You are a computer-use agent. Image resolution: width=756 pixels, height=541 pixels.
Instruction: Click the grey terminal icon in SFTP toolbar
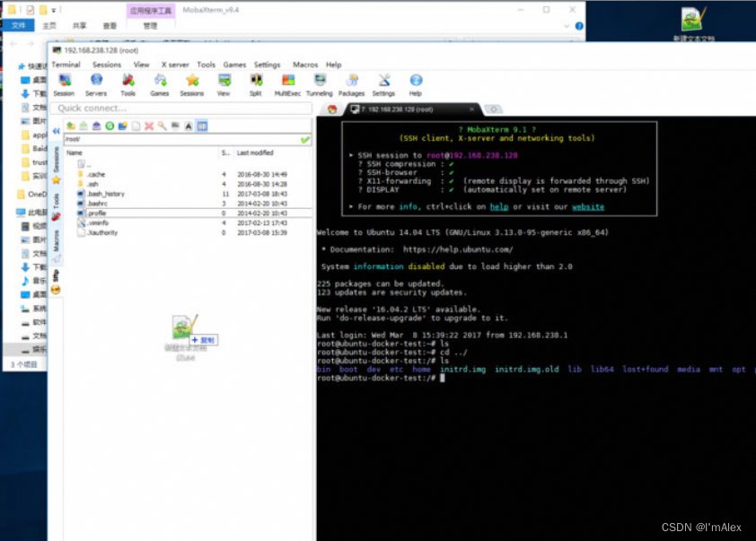[x=175, y=127]
